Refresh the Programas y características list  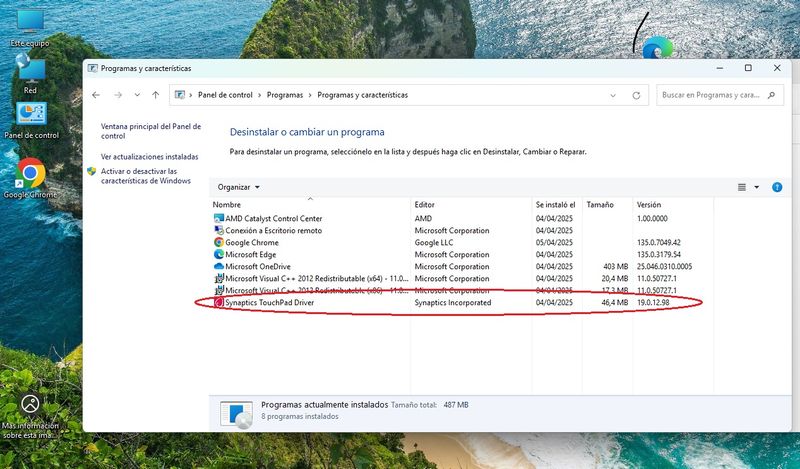tap(636, 95)
